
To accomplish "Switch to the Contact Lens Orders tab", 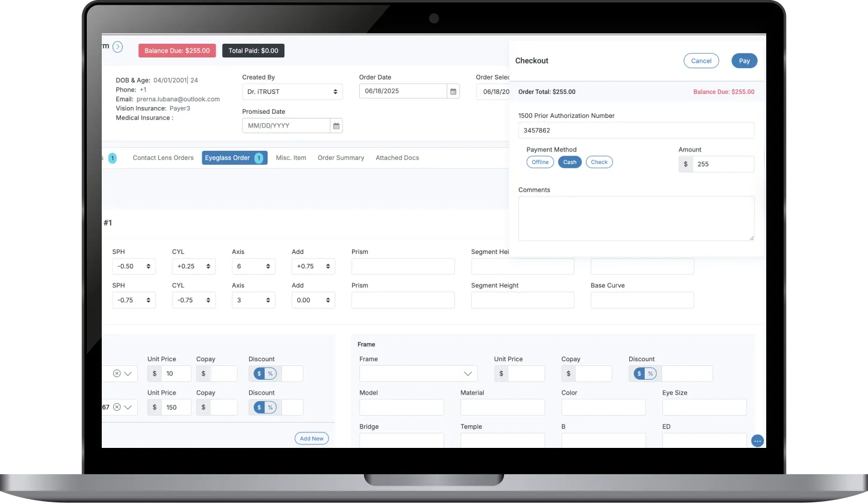I will [x=163, y=158].
